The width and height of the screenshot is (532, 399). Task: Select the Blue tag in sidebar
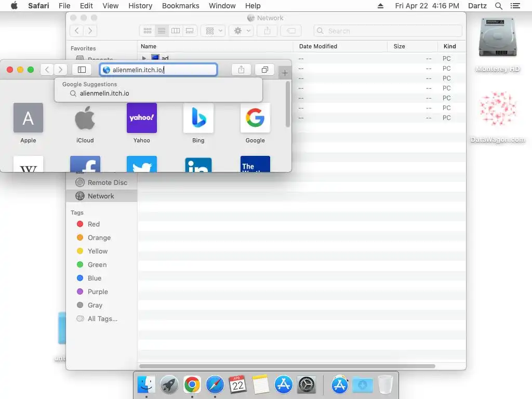click(x=101, y=278)
